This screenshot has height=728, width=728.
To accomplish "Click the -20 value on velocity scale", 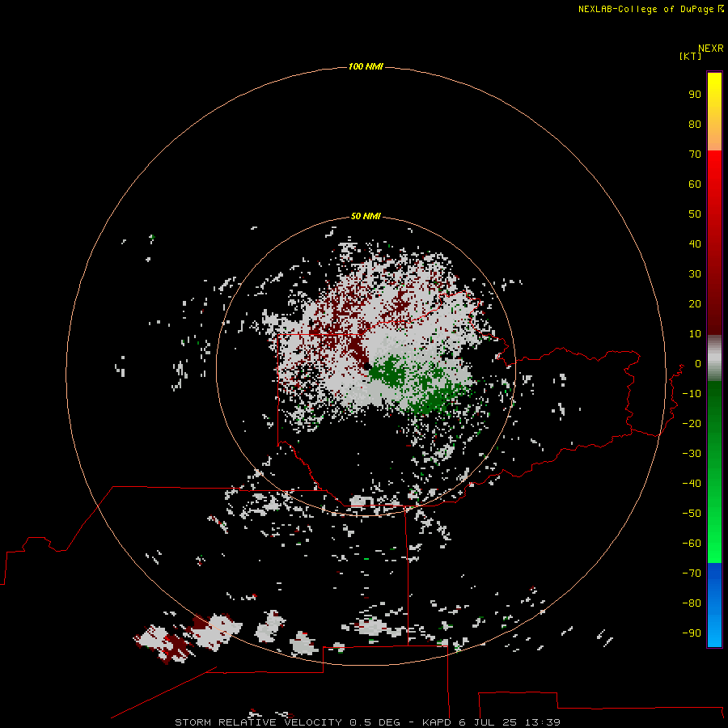I will [692, 423].
